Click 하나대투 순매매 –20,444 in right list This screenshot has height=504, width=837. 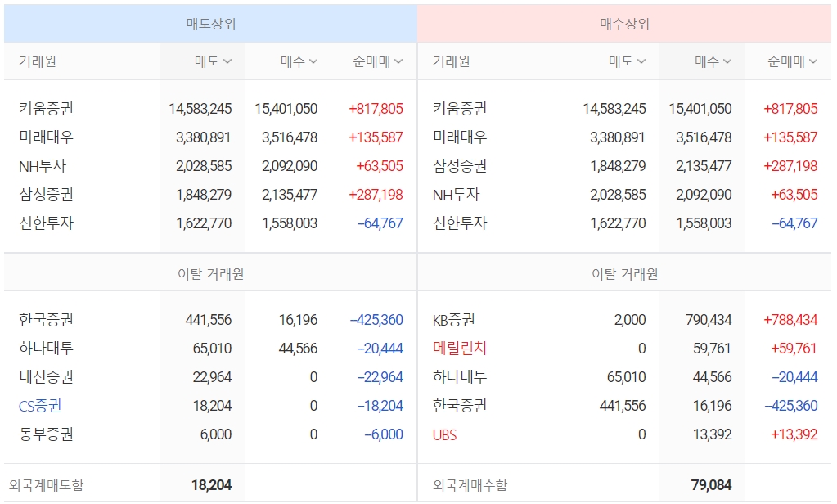click(794, 377)
